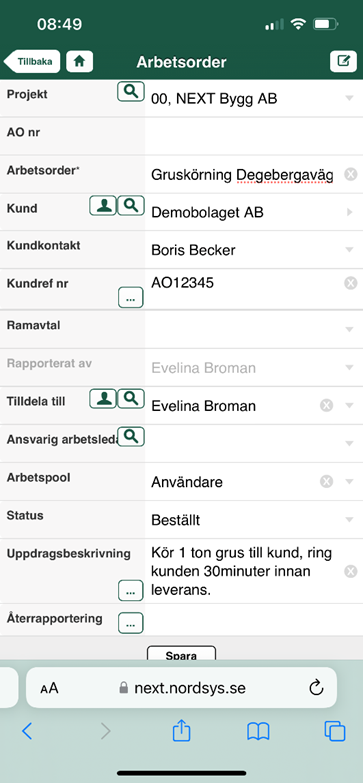Image resolution: width=363 pixels, height=783 pixels.
Task: Click the person icon next to Kund
Action: click(x=103, y=205)
